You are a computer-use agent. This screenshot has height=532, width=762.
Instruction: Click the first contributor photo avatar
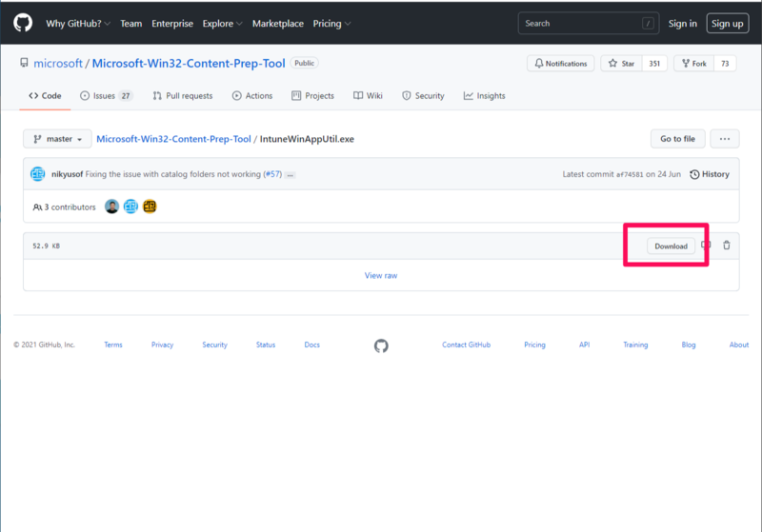click(111, 207)
